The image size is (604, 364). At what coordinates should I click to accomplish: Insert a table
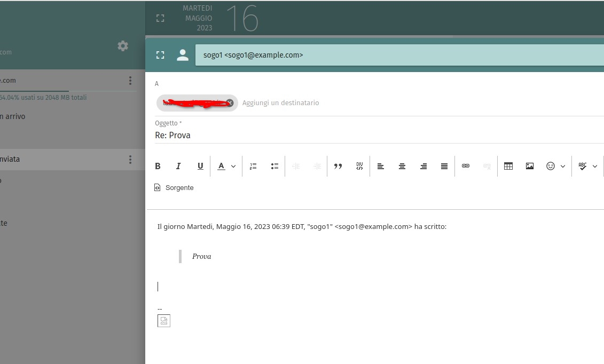508,167
